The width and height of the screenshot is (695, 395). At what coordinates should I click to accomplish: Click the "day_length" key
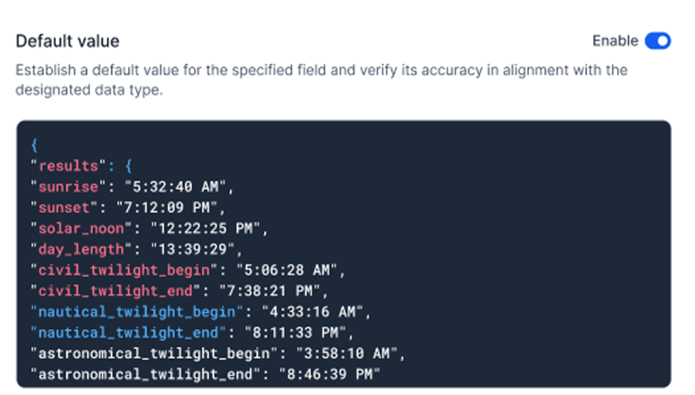pos(81,249)
